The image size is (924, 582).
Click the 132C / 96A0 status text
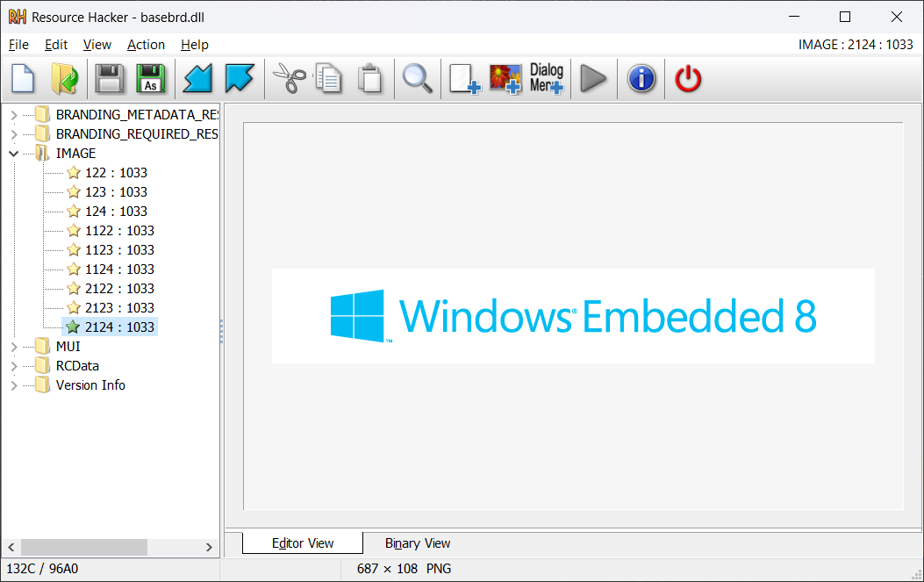pos(42,569)
